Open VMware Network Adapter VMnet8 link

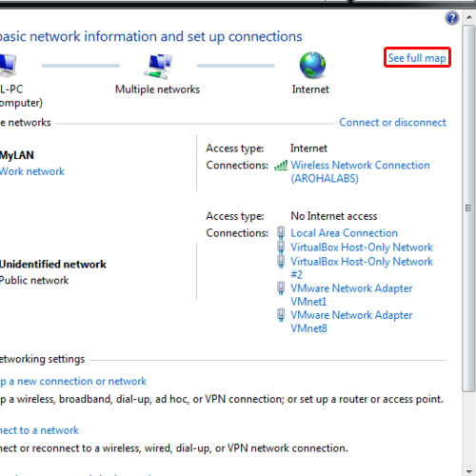tap(351, 322)
